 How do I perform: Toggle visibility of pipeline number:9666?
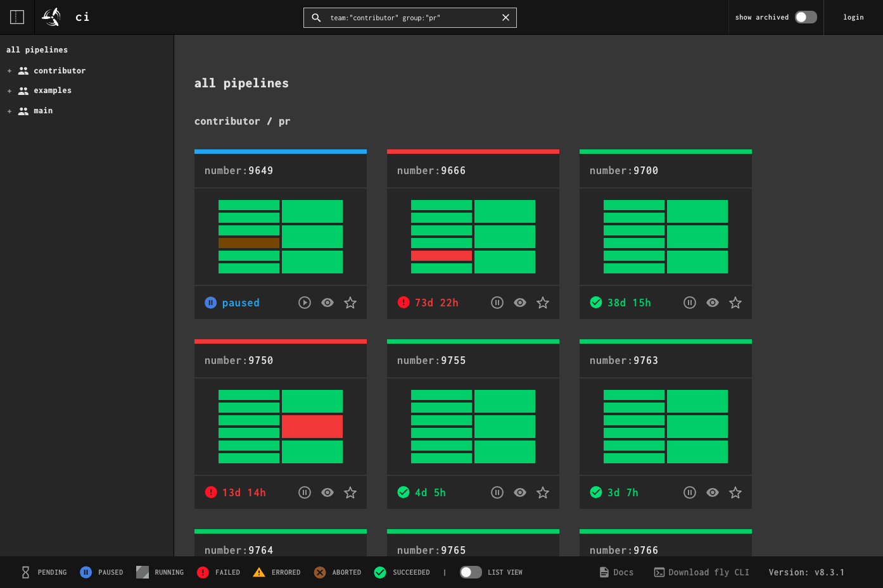(x=520, y=303)
